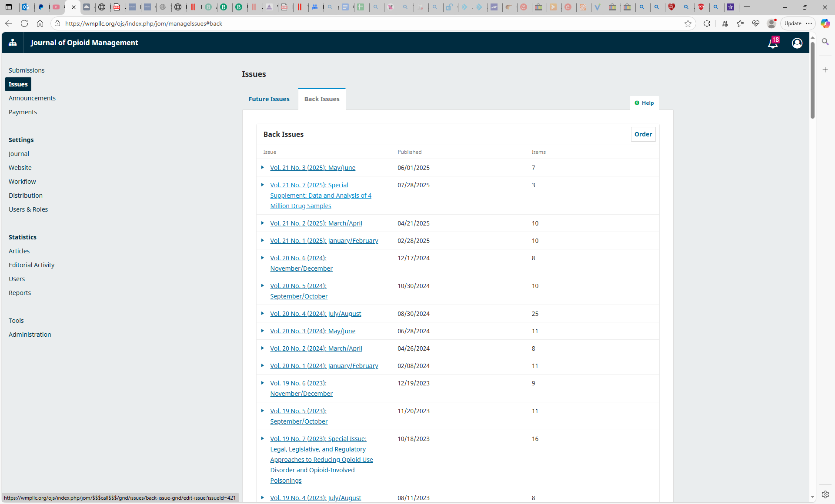Add a sidebar app with plus icon
The image size is (835, 504).
(x=825, y=70)
